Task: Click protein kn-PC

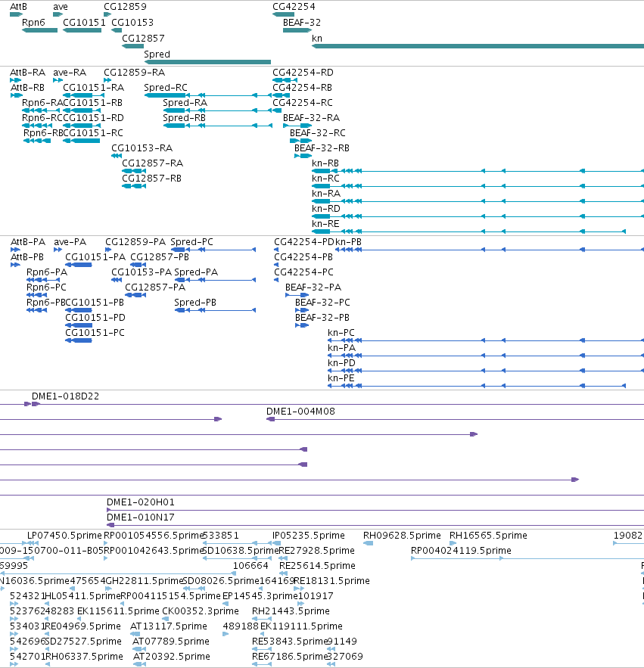Action: click(x=485, y=340)
